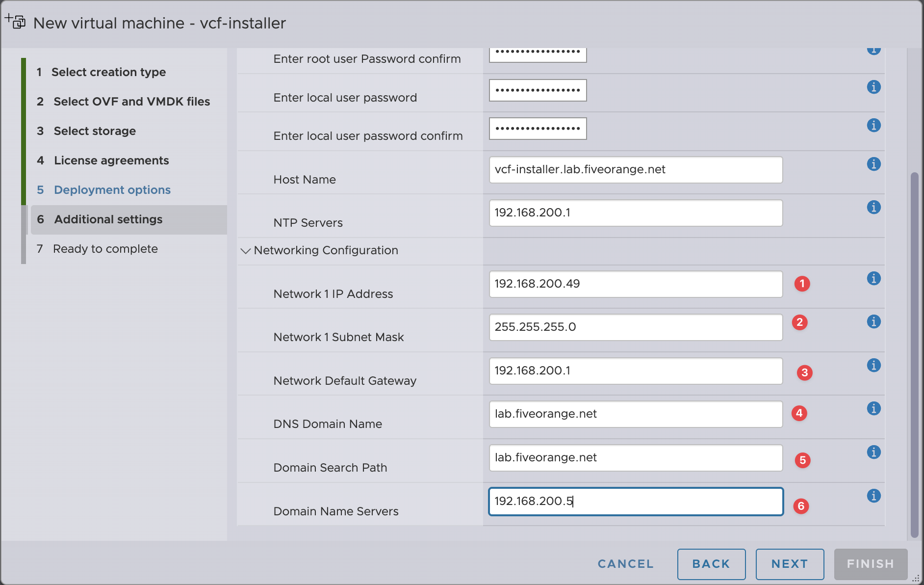Collapse the Networking Configuration section
The width and height of the screenshot is (924, 585).
[246, 251]
